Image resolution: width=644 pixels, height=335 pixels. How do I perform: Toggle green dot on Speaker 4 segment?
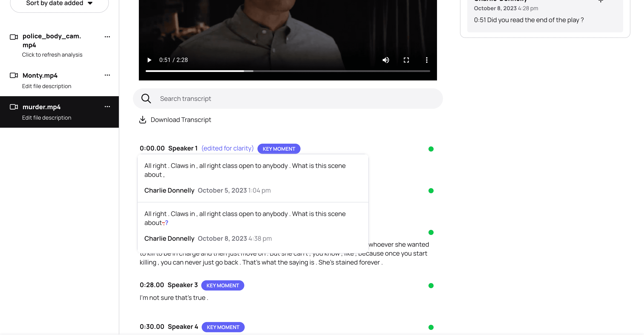(431, 327)
